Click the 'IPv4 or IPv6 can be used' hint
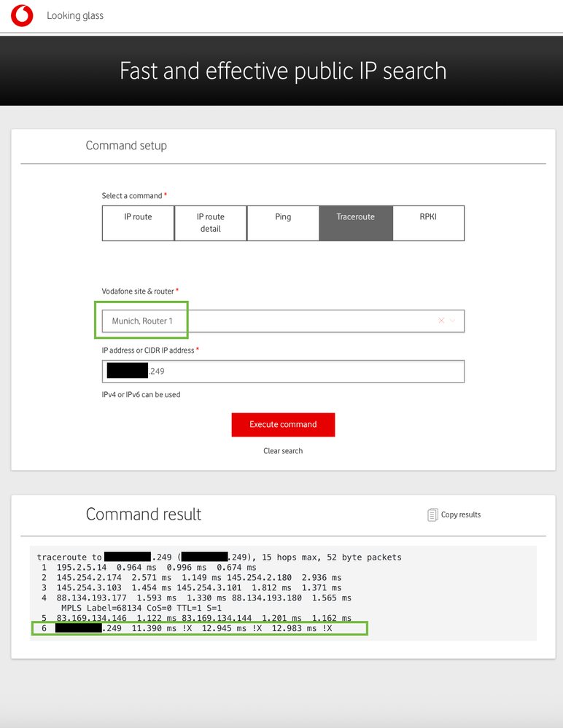The height and width of the screenshot is (728, 563). (141, 395)
